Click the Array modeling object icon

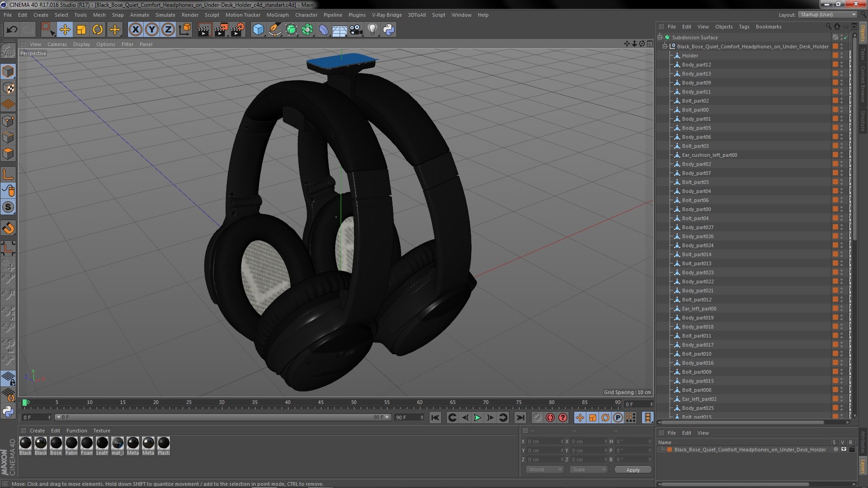[307, 30]
